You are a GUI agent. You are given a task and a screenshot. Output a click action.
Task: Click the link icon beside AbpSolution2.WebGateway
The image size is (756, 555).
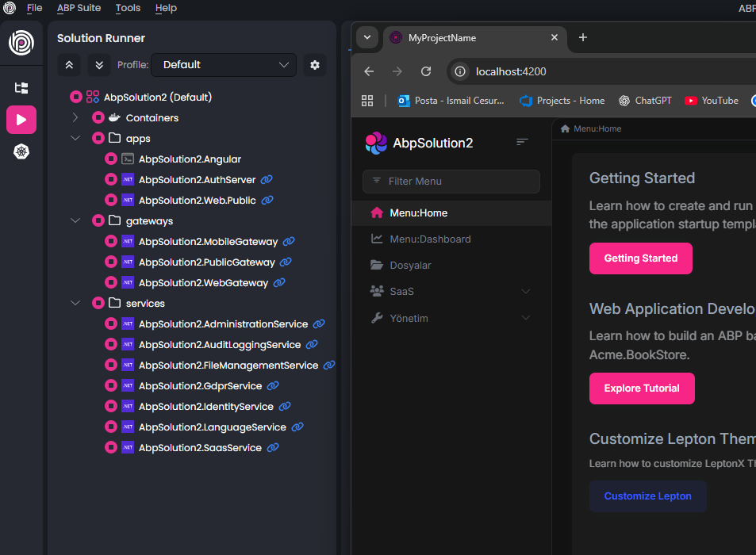coord(279,283)
